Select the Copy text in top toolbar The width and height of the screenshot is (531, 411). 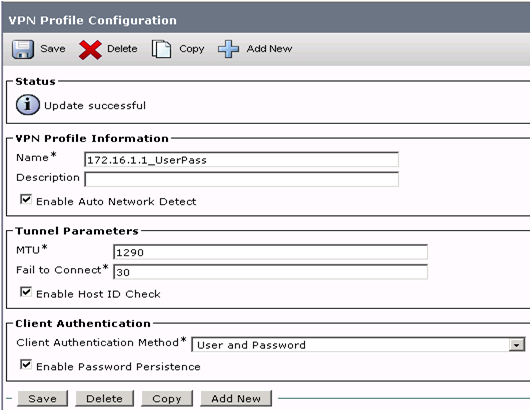(192, 49)
